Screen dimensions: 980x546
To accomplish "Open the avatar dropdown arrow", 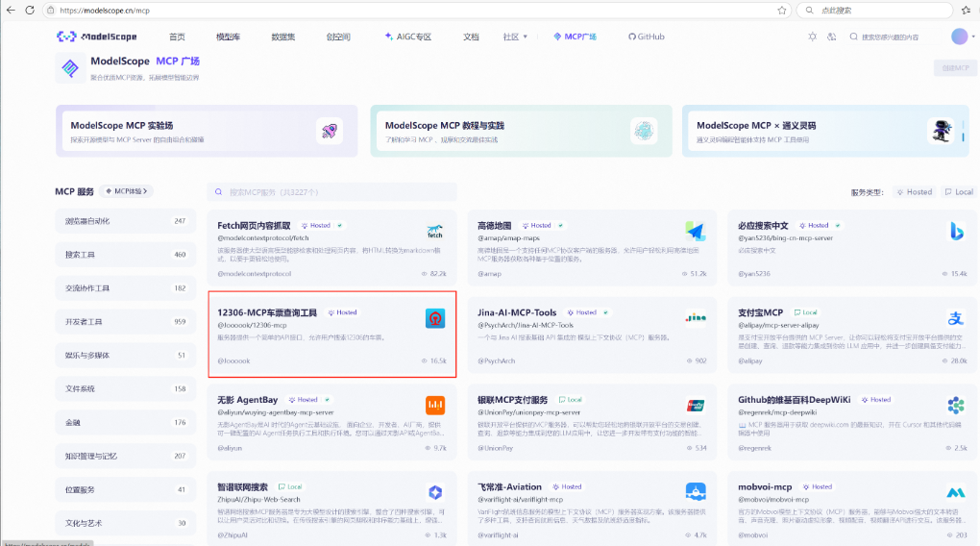I will coord(973,37).
